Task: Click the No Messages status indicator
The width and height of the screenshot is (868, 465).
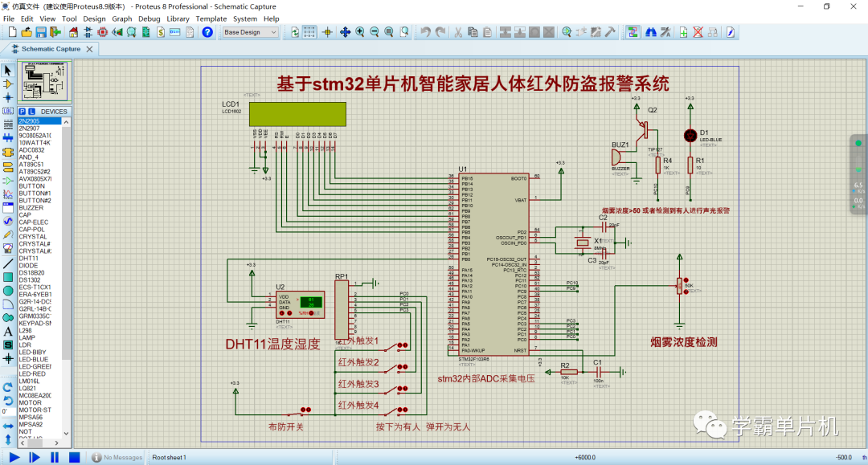Action: [x=117, y=457]
